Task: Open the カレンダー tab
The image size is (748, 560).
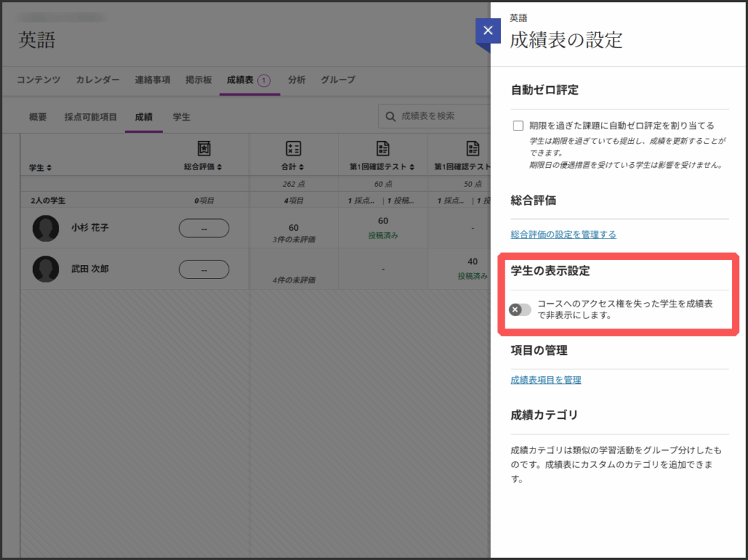Action: tap(98, 80)
